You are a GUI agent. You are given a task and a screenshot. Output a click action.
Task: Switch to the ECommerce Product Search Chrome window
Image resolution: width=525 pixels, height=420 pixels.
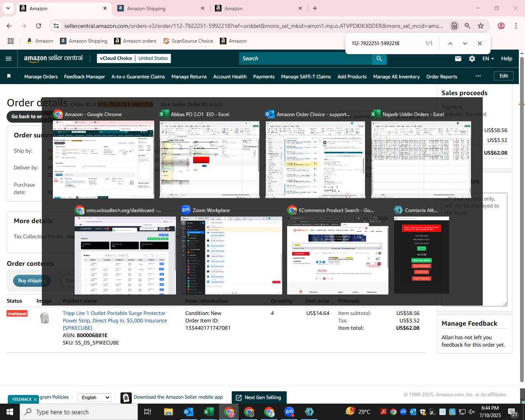point(338,256)
